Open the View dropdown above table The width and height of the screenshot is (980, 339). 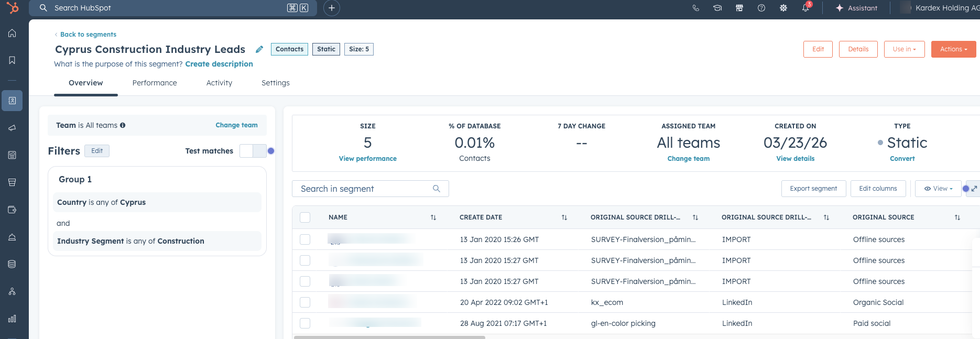click(938, 189)
